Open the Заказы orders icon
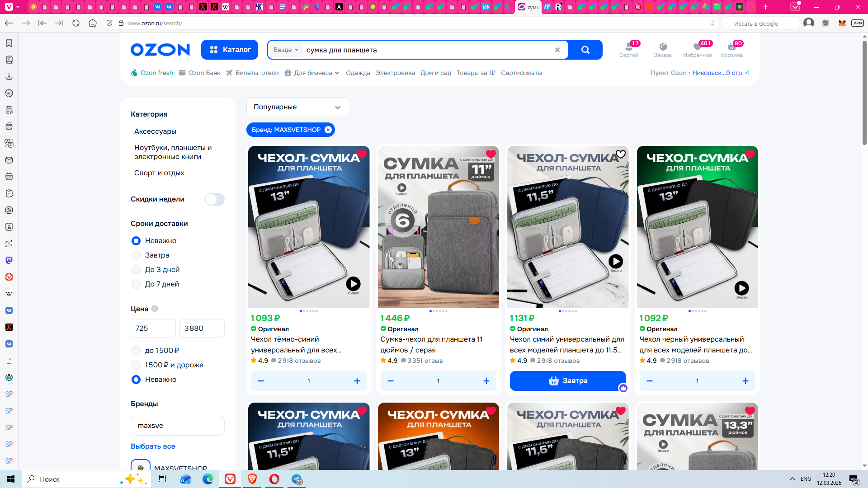The width and height of the screenshot is (868, 488). pos(663,47)
